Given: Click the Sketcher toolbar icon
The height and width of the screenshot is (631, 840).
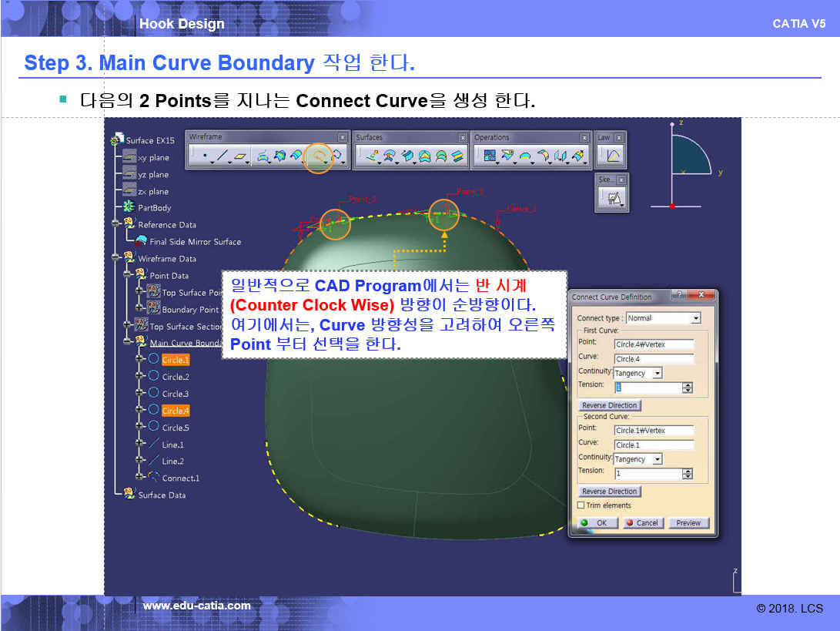Looking at the screenshot, I should click(613, 198).
